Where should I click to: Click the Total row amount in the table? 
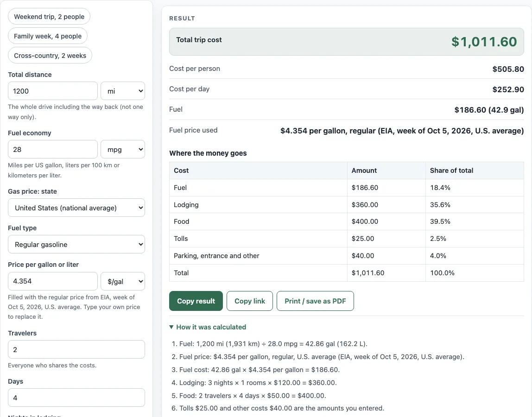(x=386, y=273)
